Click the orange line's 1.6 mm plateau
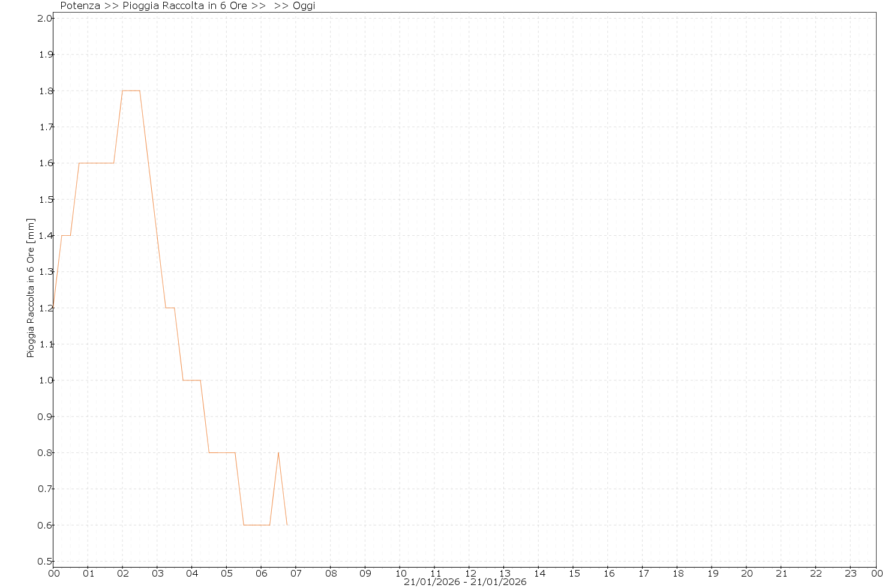Screen dimensions: 888x588 96,163
